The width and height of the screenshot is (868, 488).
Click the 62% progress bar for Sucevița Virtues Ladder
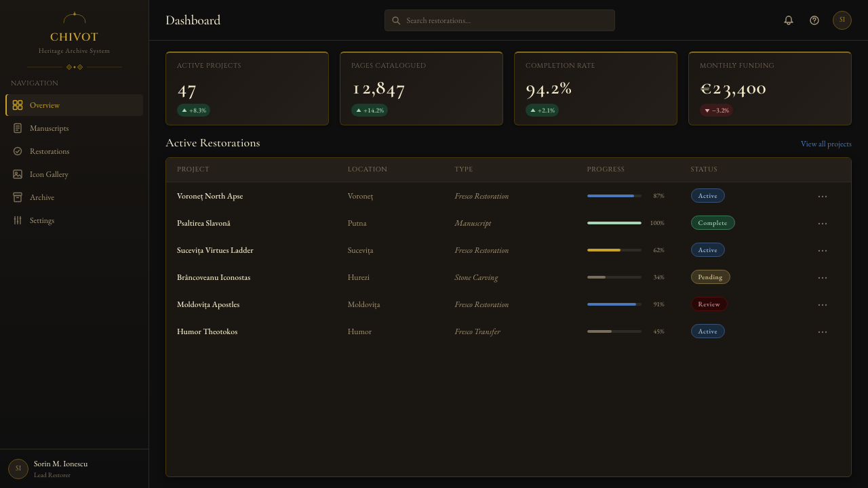[x=614, y=250]
